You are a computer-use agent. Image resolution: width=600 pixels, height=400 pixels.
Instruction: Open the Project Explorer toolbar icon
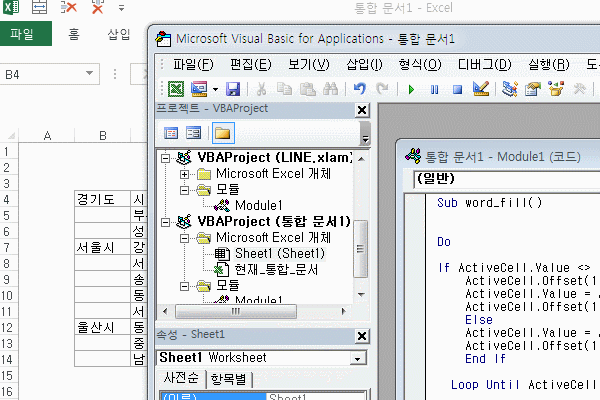[x=510, y=89]
